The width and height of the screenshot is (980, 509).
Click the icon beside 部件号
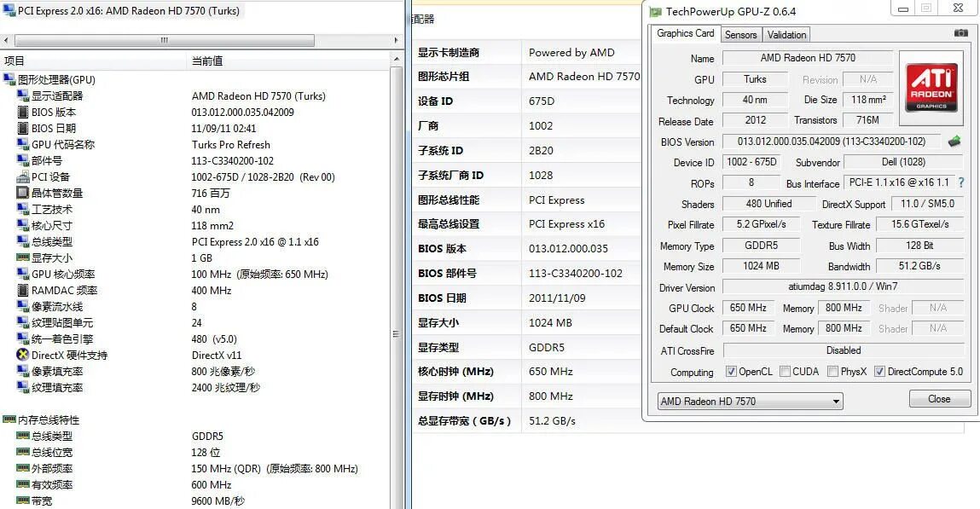22,160
